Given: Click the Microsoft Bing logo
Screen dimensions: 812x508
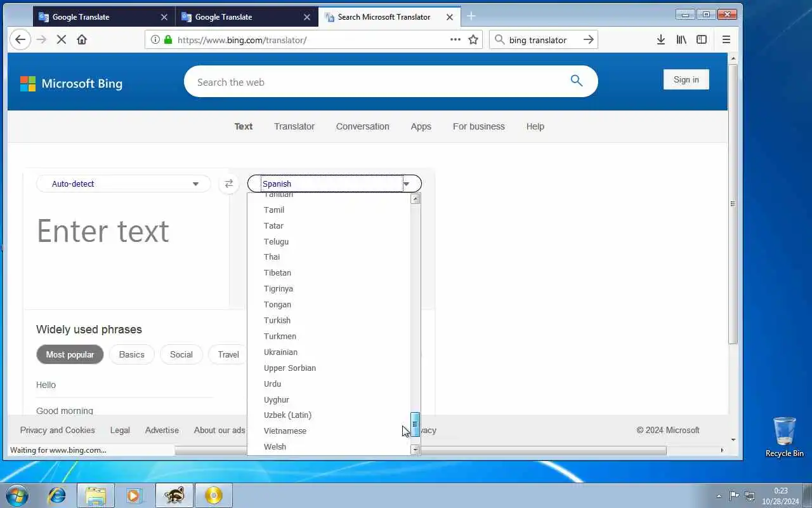Looking at the screenshot, I should (x=71, y=83).
